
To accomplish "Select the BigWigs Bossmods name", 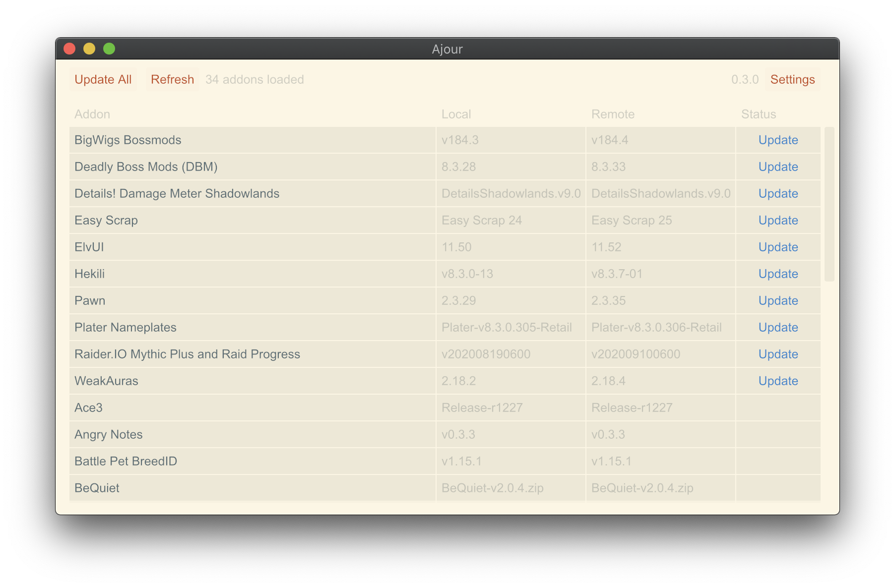I will pos(128,140).
